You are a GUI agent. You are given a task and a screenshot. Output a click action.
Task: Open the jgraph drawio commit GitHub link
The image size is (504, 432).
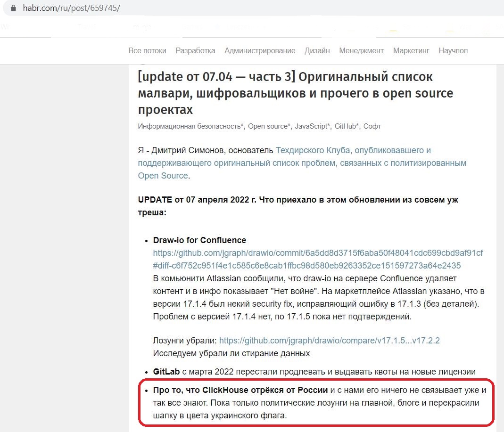pyautogui.click(x=318, y=259)
